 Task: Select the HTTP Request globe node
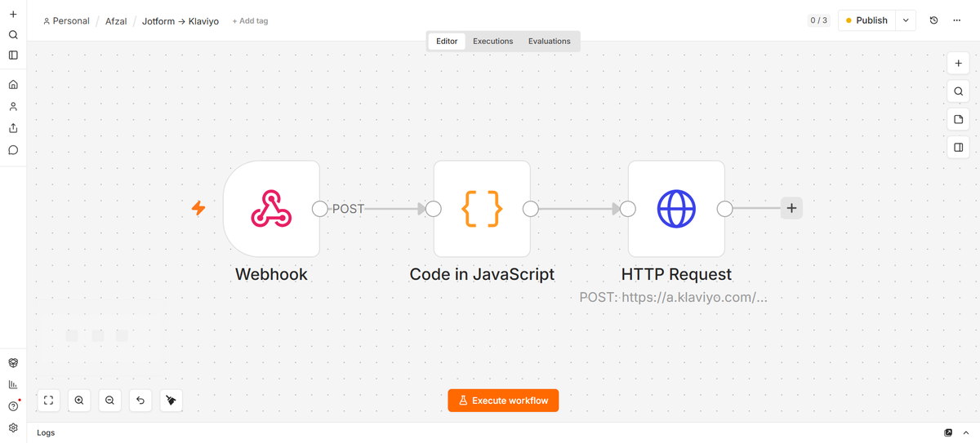[676, 209]
